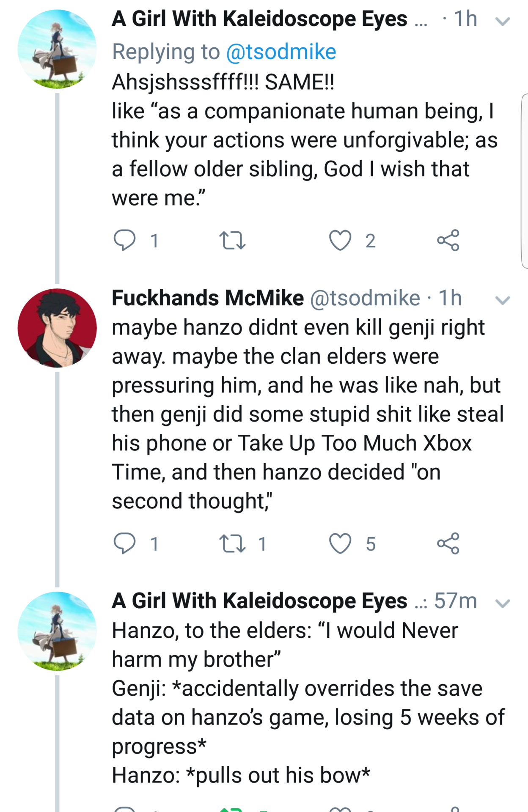Screen dimensions: 528x812
Task: Open A Girl With Kaleidoscope Eyes 57m author name
Action: tap(259, 601)
